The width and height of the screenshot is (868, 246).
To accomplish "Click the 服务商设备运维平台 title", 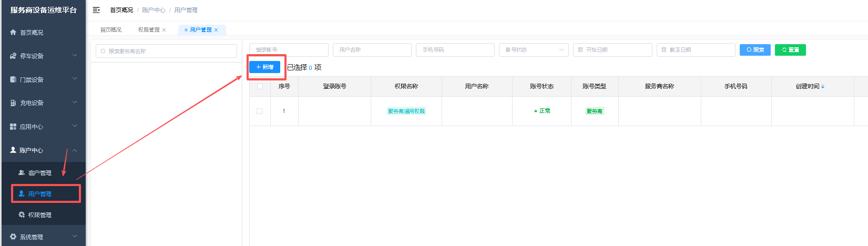I will pyautogui.click(x=44, y=10).
